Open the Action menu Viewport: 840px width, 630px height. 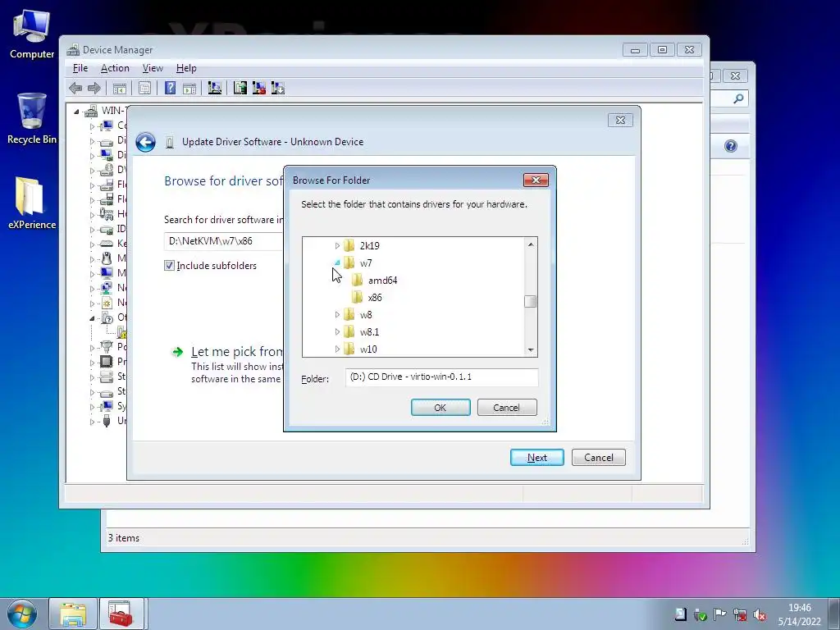(115, 68)
